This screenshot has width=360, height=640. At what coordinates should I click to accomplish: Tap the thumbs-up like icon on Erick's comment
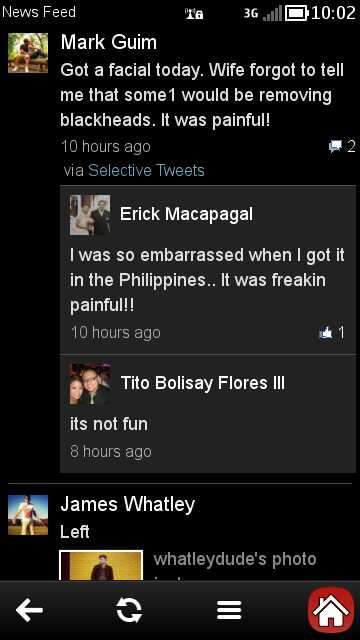point(326,333)
